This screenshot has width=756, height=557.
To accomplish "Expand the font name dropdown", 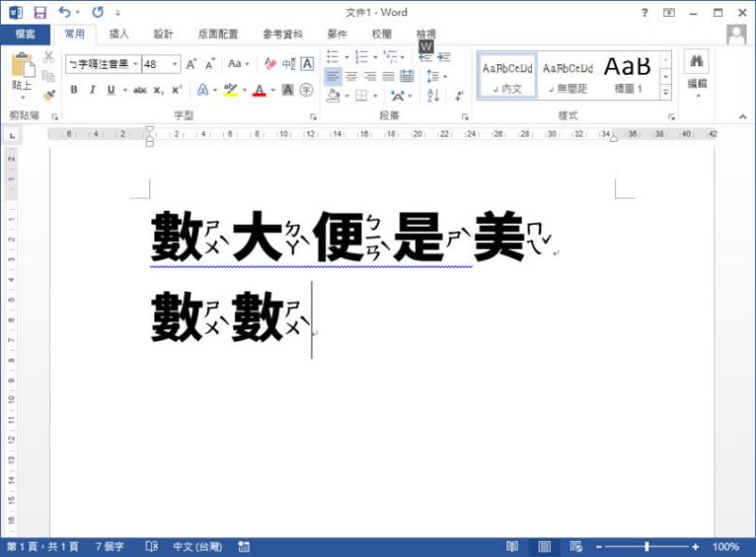I will [135, 63].
